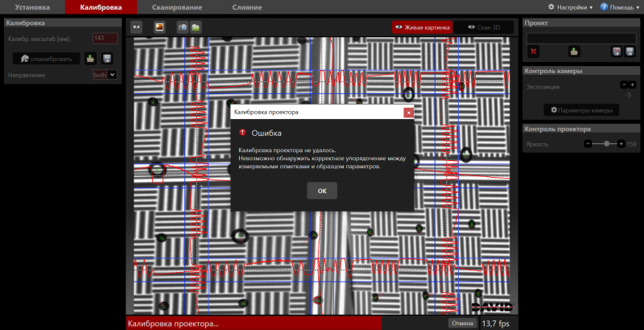Load calibration file in Калибровка panel

point(91,58)
